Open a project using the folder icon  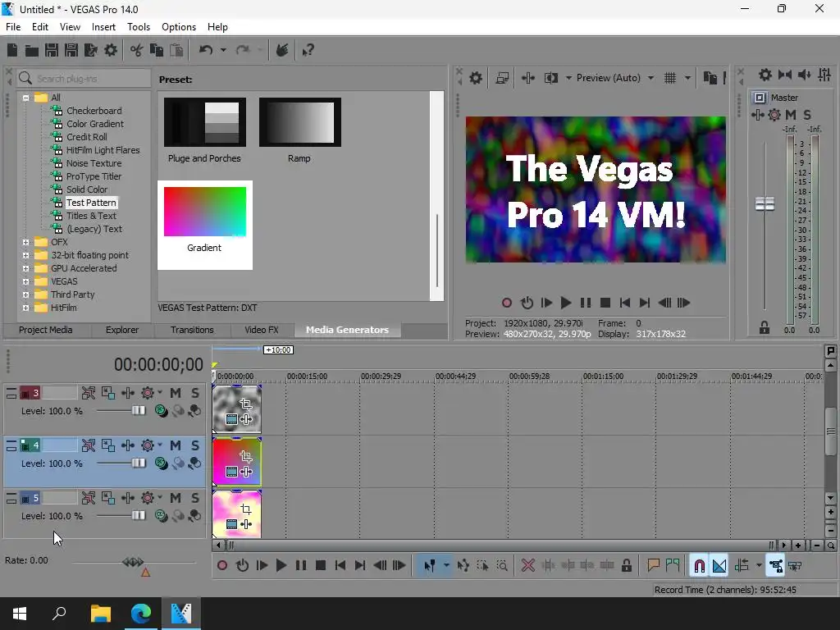click(x=32, y=50)
